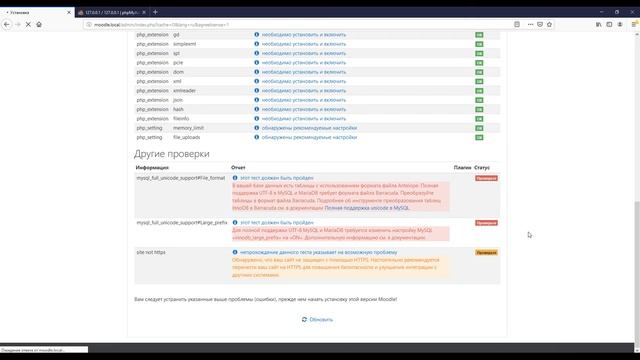Open page actions three-dot menu
The width and height of the screenshot is (640, 360).
pos(530,24)
